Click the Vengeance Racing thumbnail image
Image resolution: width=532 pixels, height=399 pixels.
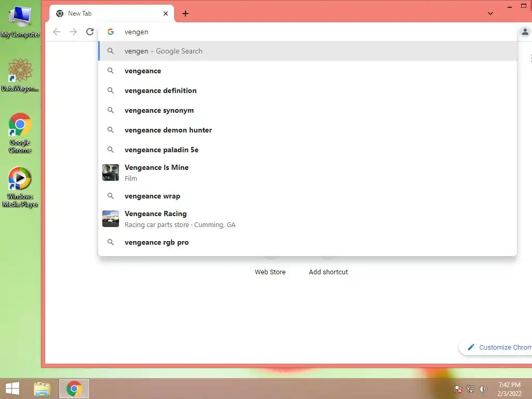[111, 219]
